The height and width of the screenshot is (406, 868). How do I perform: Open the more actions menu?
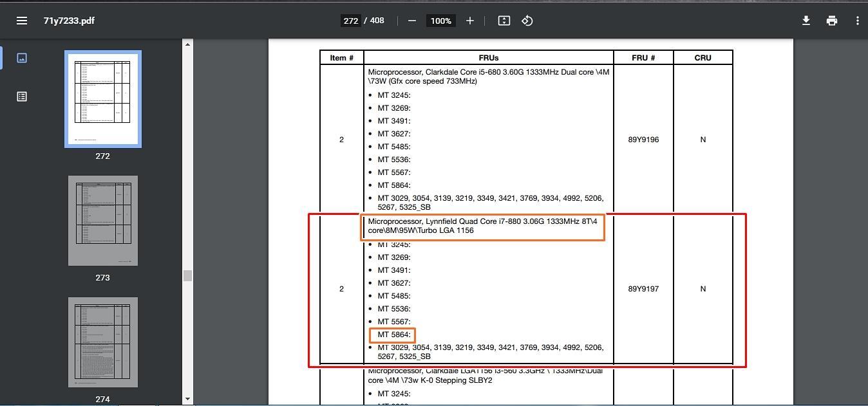[857, 21]
